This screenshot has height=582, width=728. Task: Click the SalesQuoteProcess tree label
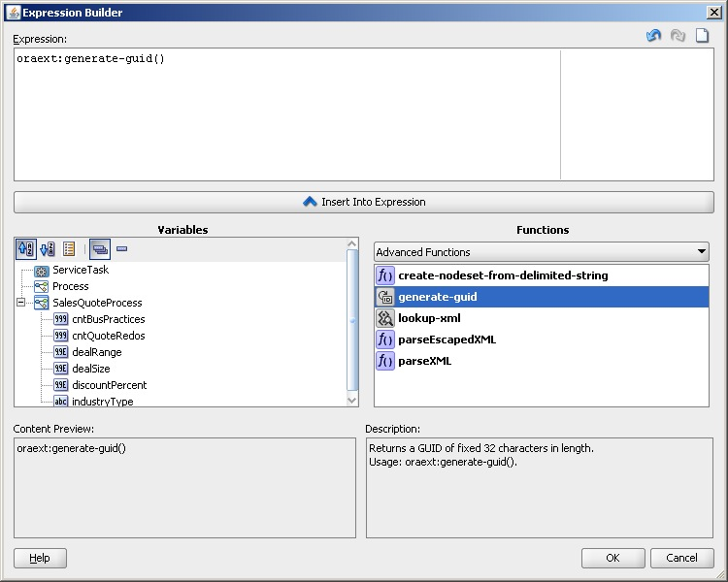click(x=97, y=303)
